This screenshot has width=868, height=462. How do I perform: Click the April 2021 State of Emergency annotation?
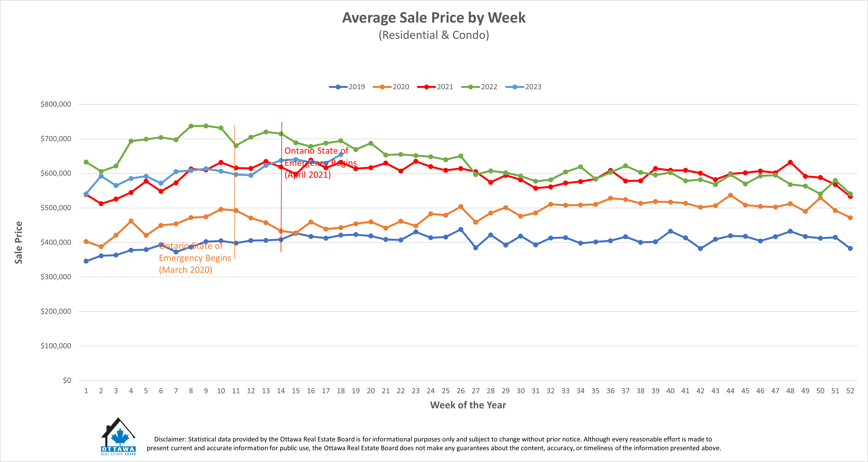[x=321, y=163]
